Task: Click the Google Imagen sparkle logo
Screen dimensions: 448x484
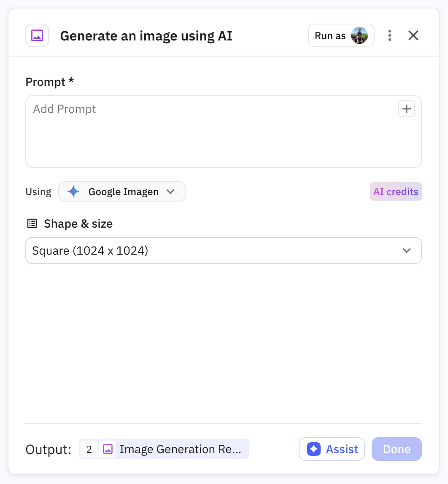Action: click(x=73, y=192)
